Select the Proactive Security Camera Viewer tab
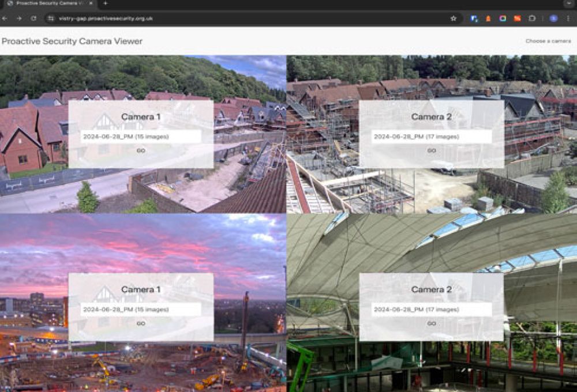Viewport: 577px width, 392px height. pyautogui.click(x=49, y=3)
